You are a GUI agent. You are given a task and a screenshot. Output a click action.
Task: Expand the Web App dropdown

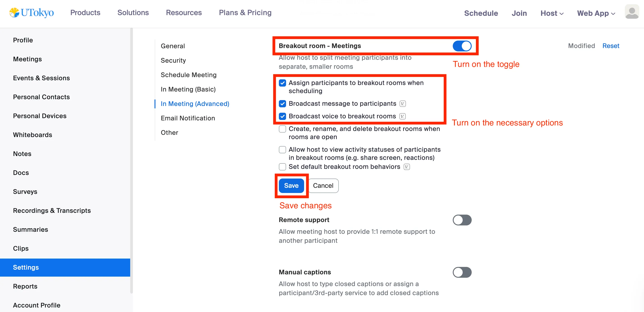[x=596, y=13]
